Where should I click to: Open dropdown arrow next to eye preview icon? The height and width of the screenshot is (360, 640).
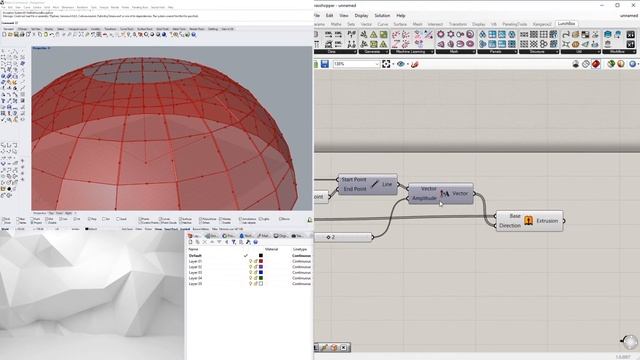tap(407, 64)
